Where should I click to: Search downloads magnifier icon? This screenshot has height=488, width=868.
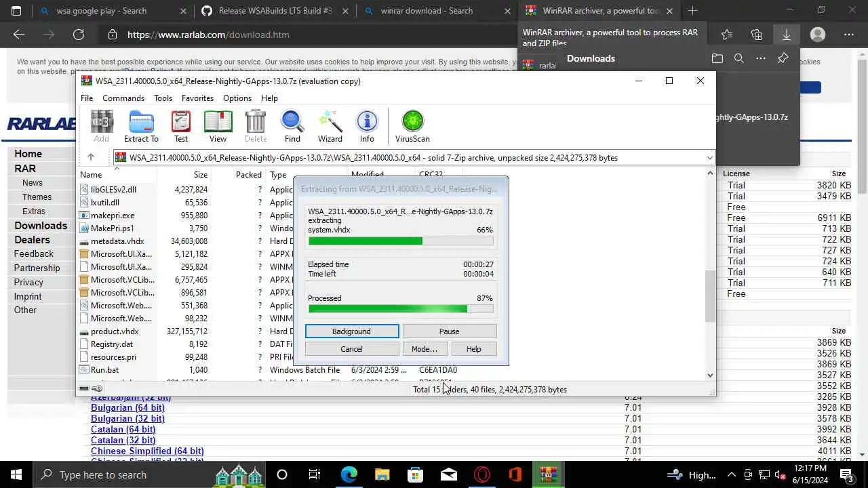tap(739, 58)
